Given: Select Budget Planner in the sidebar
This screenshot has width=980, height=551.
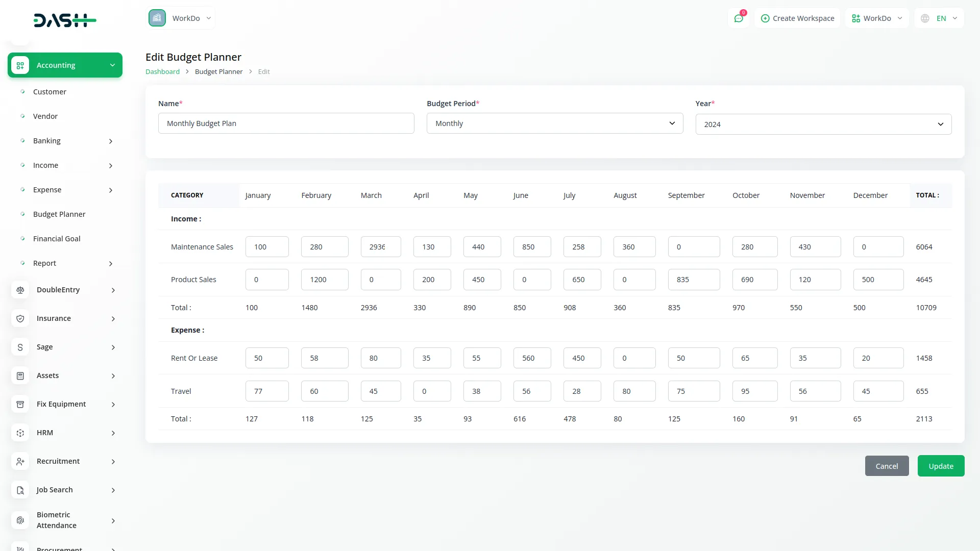Looking at the screenshot, I should [59, 214].
